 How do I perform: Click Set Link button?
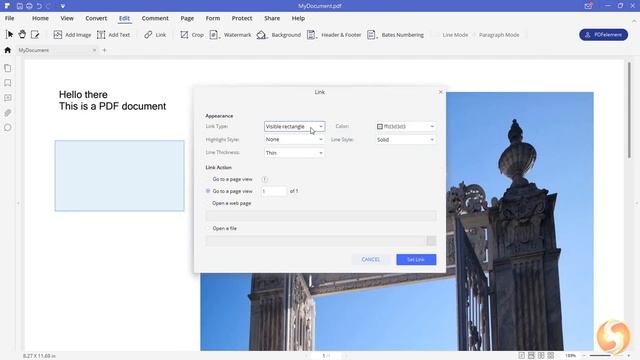416,260
